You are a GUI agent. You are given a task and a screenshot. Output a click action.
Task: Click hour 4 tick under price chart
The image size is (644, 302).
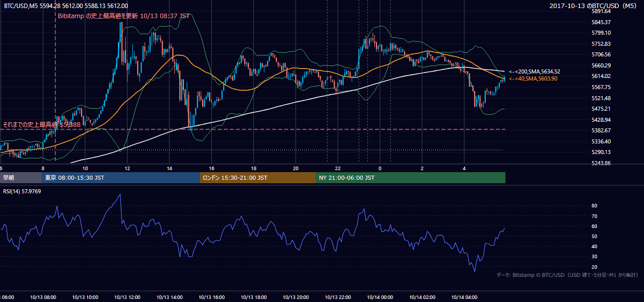click(464, 168)
